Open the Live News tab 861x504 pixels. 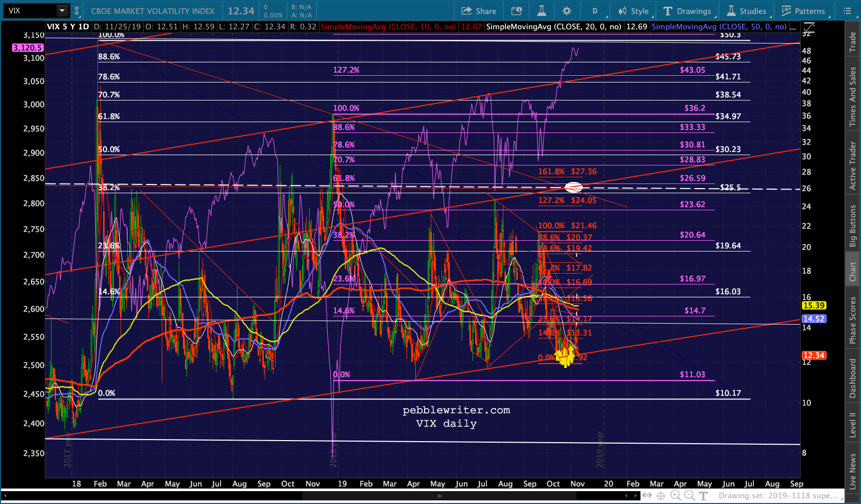853,471
